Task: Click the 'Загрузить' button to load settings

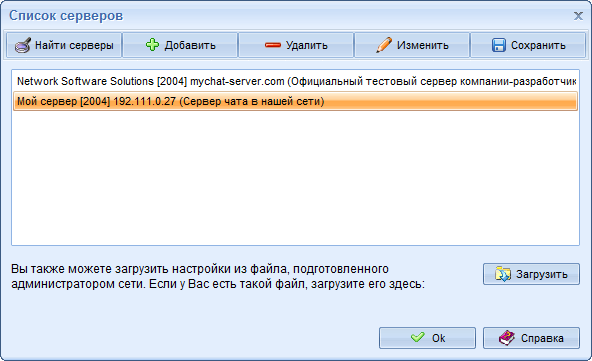Action: coord(531,274)
